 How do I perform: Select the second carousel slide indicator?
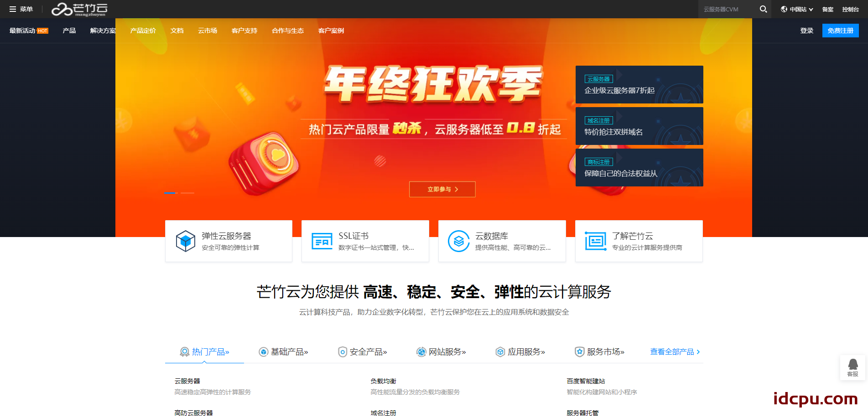click(187, 193)
